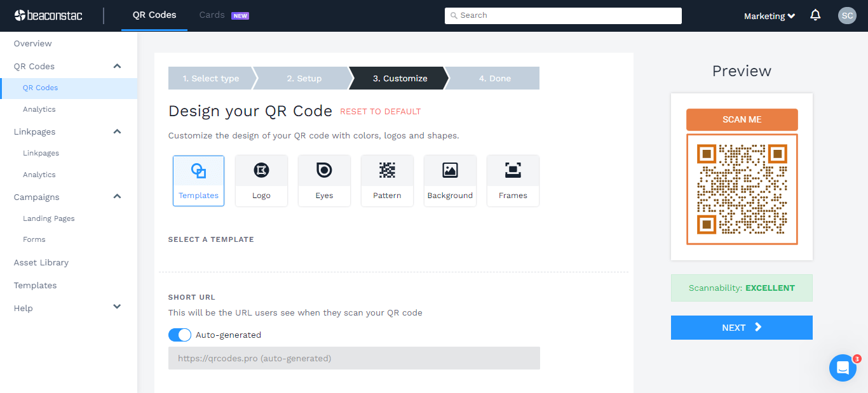Click RESET TO DEFAULT link

[x=380, y=111]
